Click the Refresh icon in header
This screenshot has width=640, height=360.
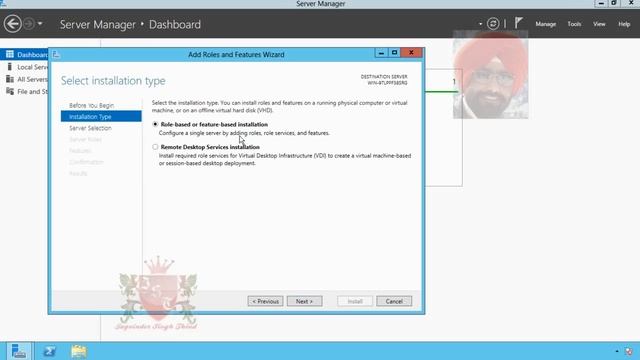coord(493,24)
